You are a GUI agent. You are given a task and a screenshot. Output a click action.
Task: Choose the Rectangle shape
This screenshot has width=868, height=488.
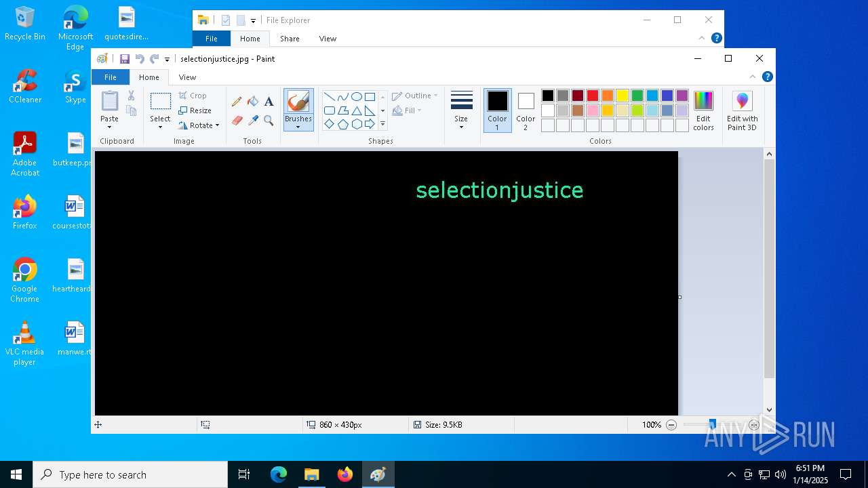tap(370, 97)
